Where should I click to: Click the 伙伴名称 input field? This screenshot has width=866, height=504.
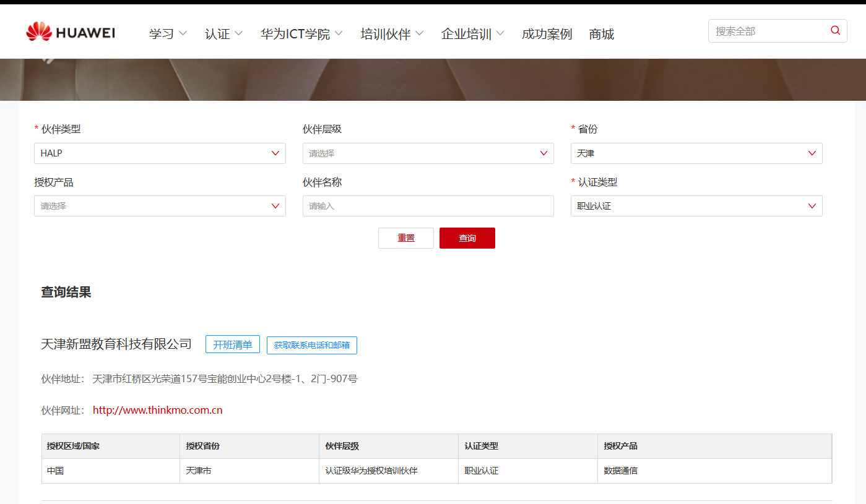pos(428,206)
